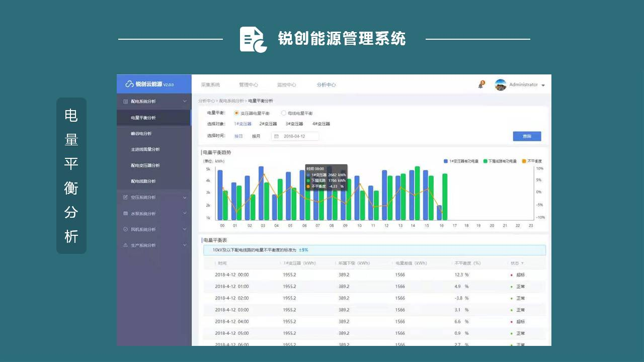Click the 锐创云能源 cloud logo icon

129,84
